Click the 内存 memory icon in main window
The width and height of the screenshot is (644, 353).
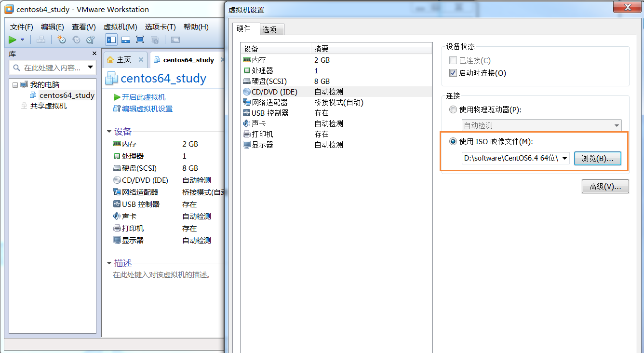(x=117, y=144)
